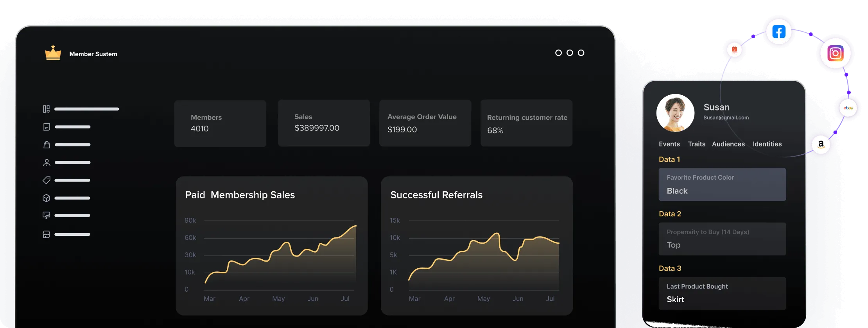Click the Data 3 label

(670, 268)
